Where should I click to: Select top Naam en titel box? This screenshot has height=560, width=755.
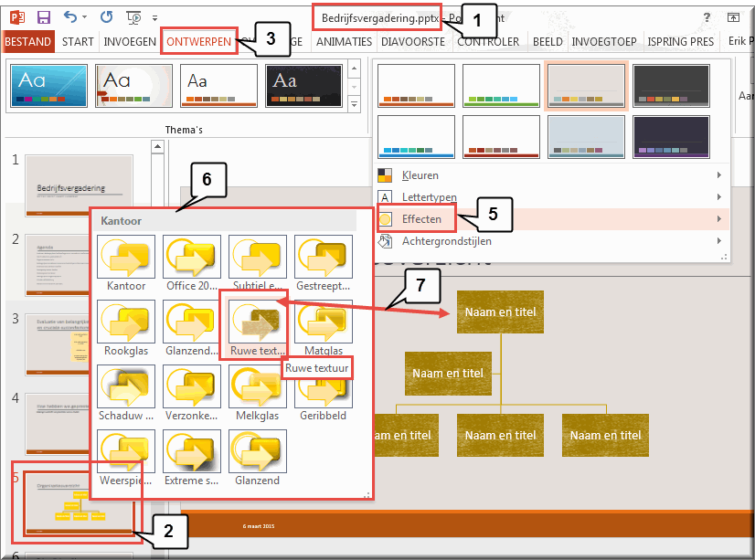tap(500, 312)
